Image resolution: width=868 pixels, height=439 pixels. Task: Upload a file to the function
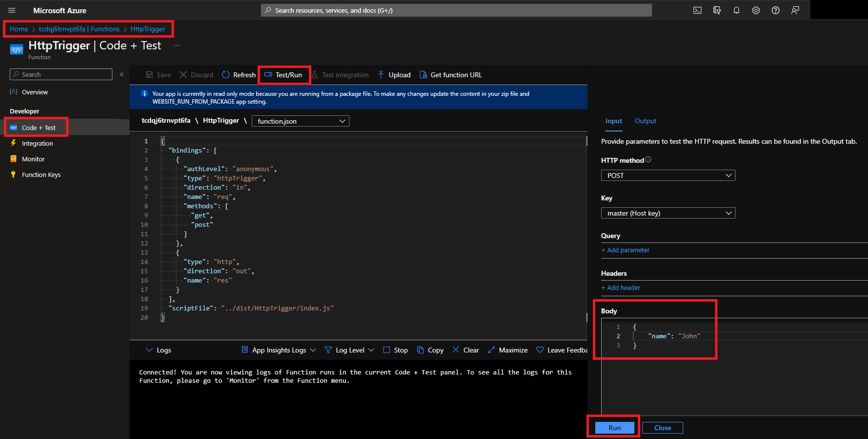(394, 75)
